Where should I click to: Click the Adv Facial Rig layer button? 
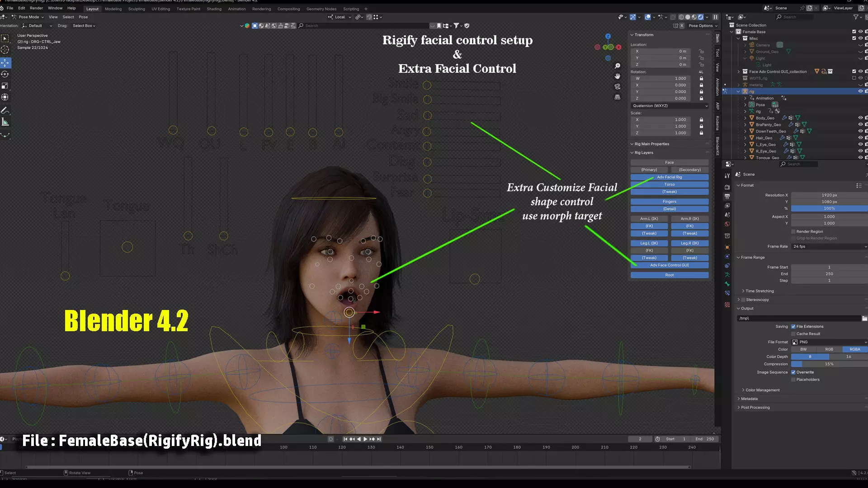coord(670,177)
